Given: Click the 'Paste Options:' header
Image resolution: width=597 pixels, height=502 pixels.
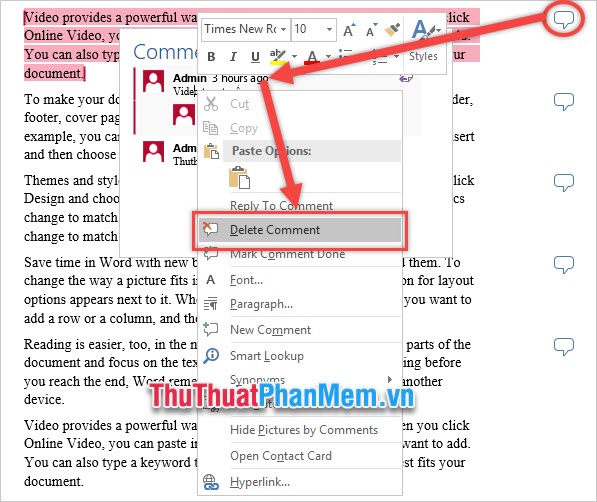Looking at the screenshot, I should click(272, 151).
